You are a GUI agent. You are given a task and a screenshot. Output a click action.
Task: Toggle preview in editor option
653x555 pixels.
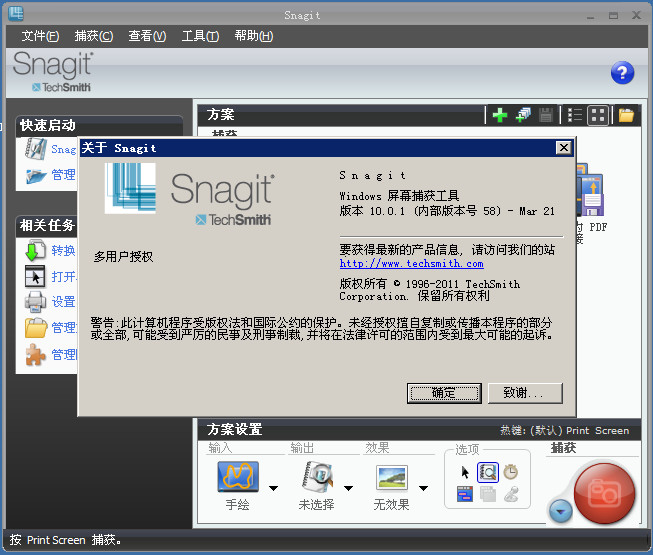click(x=488, y=473)
